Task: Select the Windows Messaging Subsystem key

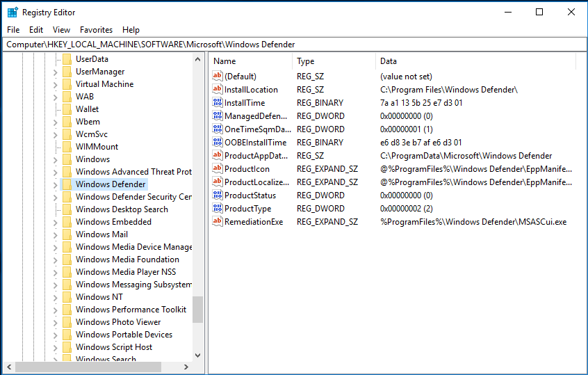Action: [133, 284]
